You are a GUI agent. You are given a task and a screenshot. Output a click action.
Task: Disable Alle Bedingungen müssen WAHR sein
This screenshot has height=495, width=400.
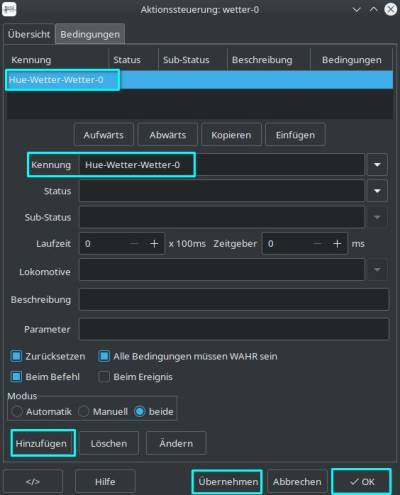click(104, 356)
